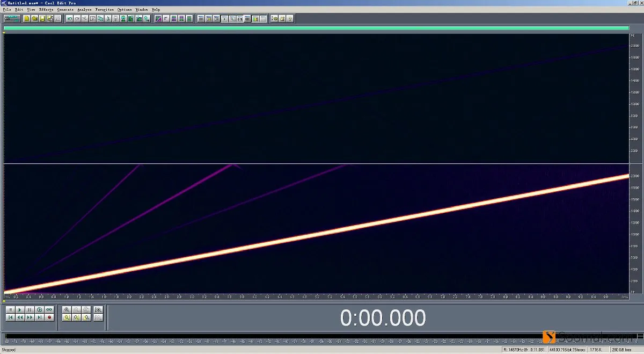This screenshot has height=354, width=644.
Task: Toggle the Play Looped infinity button
Action: [x=49, y=310]
